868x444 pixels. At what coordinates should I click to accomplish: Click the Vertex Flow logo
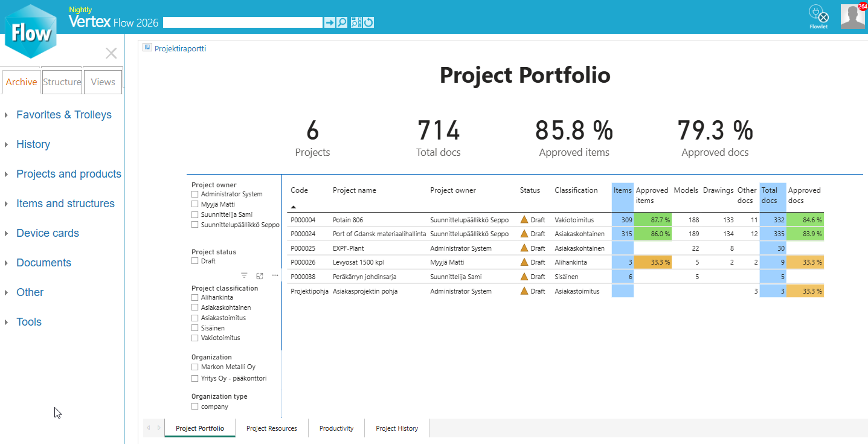point(30,30)
